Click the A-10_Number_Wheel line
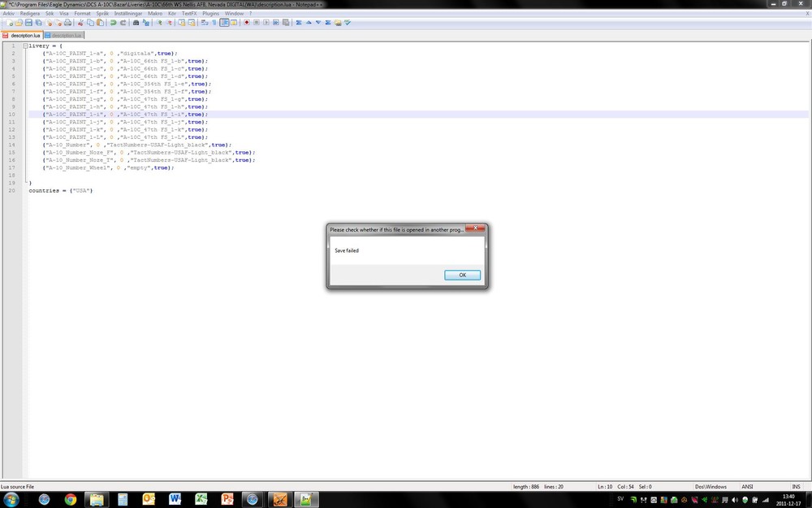This screenshot has height=508, width=812. [x=108, y=167]
